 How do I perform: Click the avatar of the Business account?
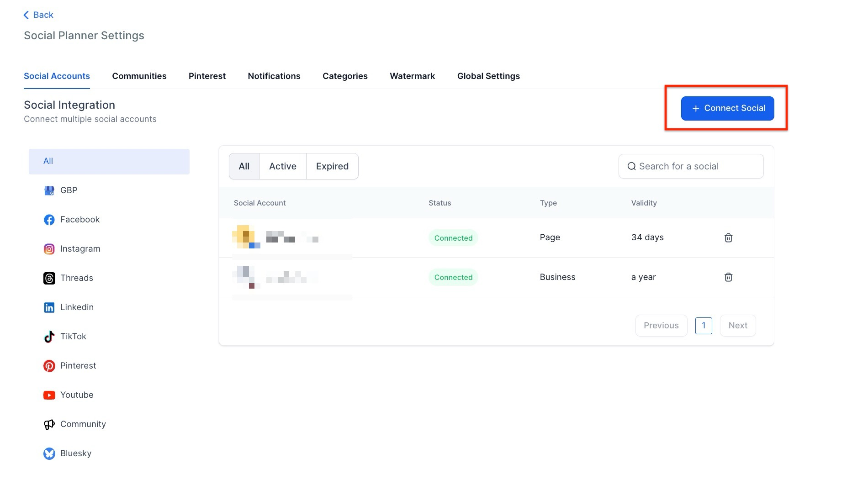click(x=246, y=277)
